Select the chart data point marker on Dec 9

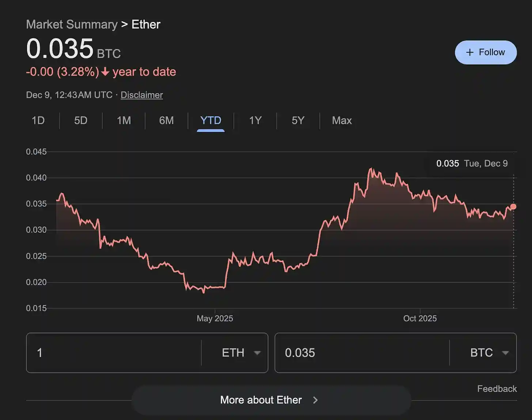coord(513,206)
